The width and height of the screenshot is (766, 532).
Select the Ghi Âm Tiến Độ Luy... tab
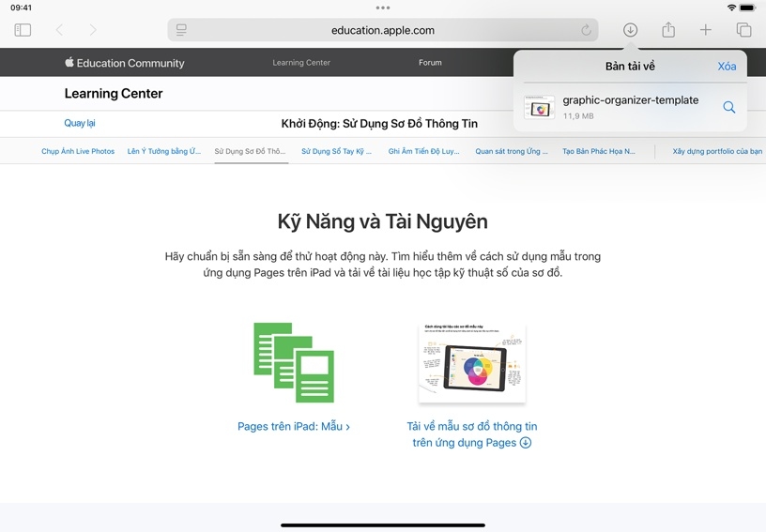coord(423,151)
